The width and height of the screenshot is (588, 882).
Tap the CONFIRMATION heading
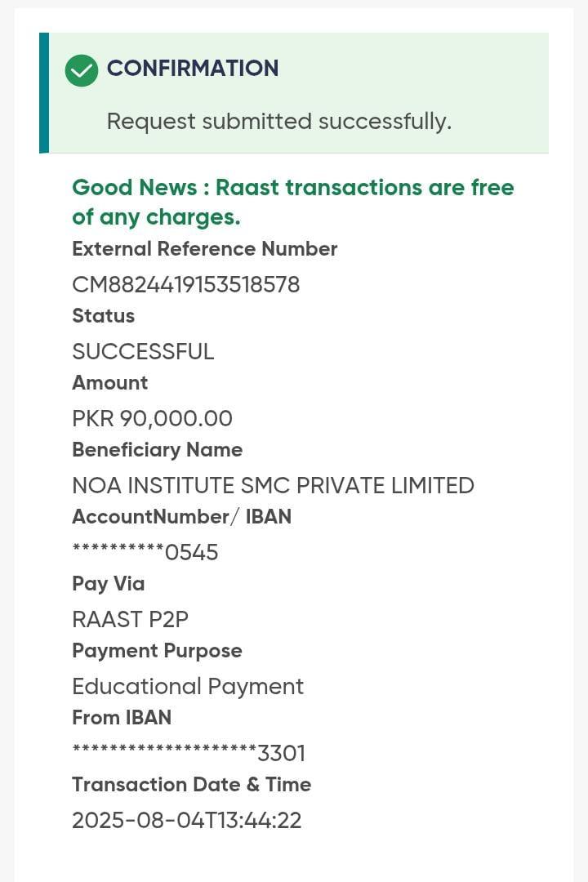(193, 69)
